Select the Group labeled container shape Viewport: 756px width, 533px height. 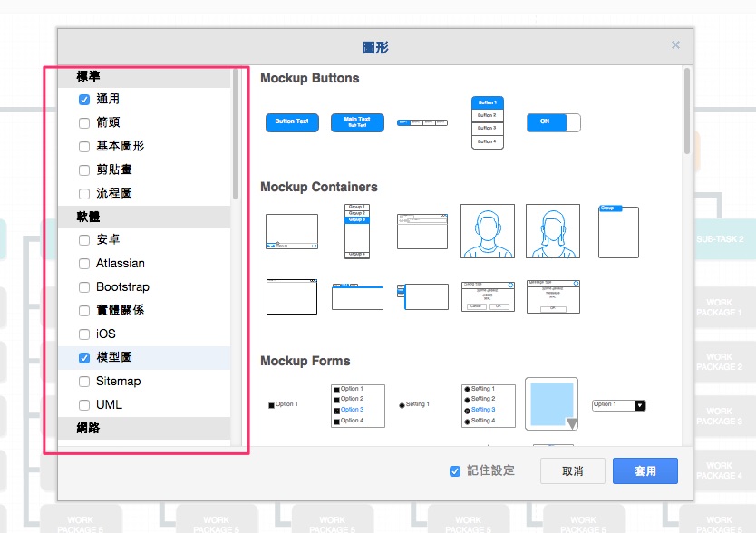coord(618,231)
